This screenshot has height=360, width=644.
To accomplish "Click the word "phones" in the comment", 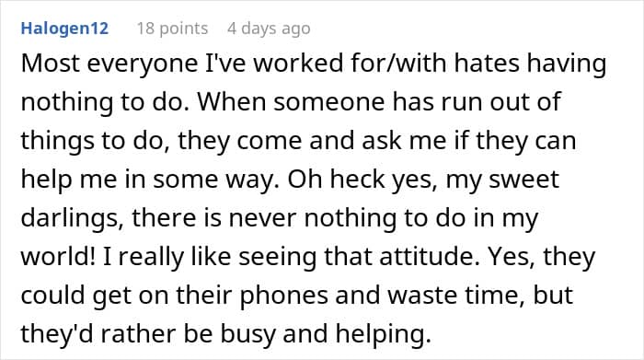I will tap(283, 296).
